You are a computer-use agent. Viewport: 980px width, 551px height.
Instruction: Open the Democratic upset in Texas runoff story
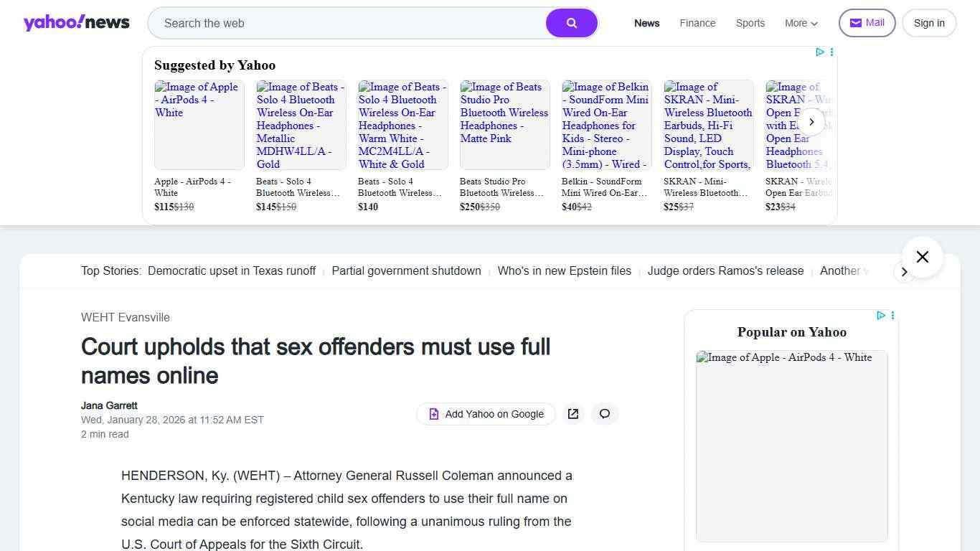point(231,270)
